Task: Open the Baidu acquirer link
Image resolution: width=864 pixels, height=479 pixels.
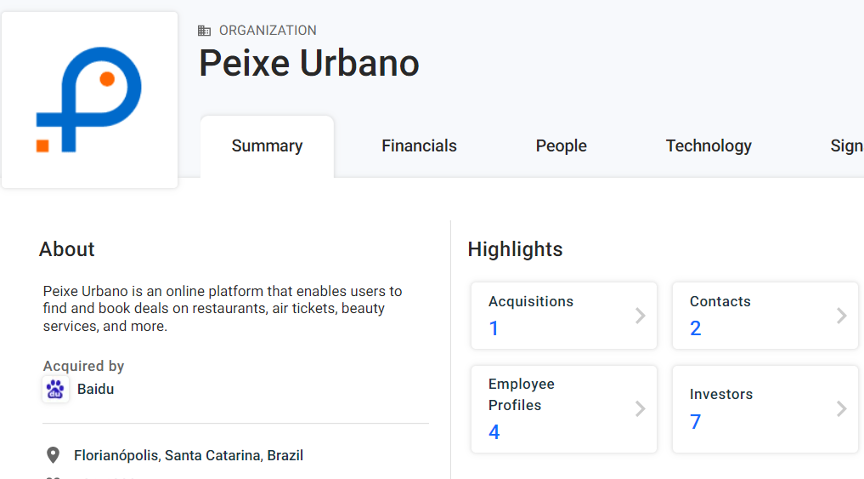Action: (x=95, y=389)
